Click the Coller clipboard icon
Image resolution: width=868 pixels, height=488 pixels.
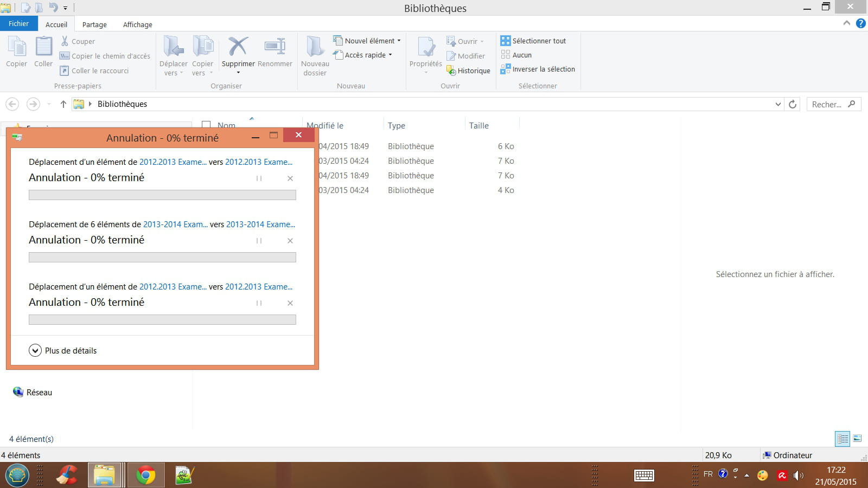(x=43, y=47)
